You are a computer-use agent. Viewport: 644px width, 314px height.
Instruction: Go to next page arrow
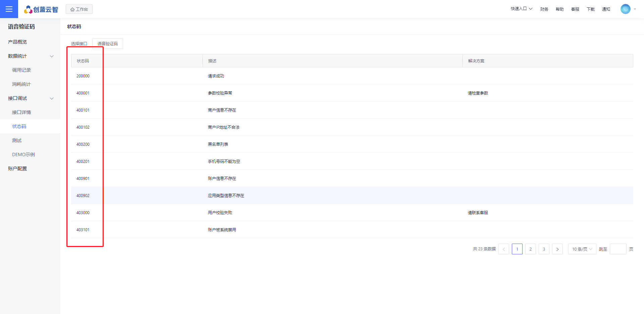pyautogui.click(x=557, y=249)
